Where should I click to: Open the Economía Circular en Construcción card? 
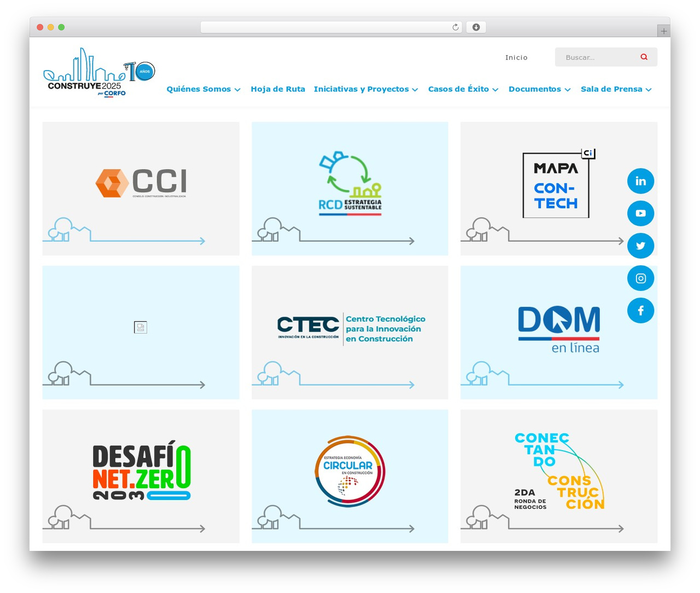[350, 476]
